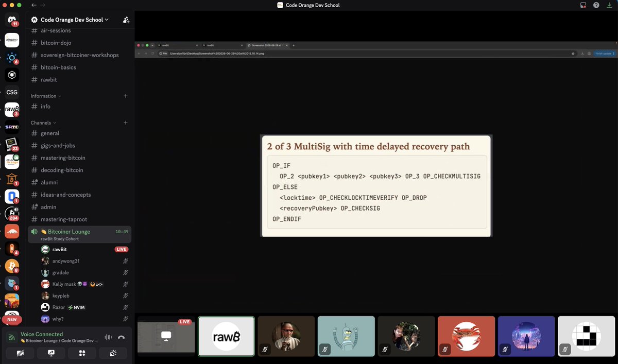618x364 pixels.
Task: Select the rawBit participant tile
Action: pyautogui.click(x=227, y=336)
